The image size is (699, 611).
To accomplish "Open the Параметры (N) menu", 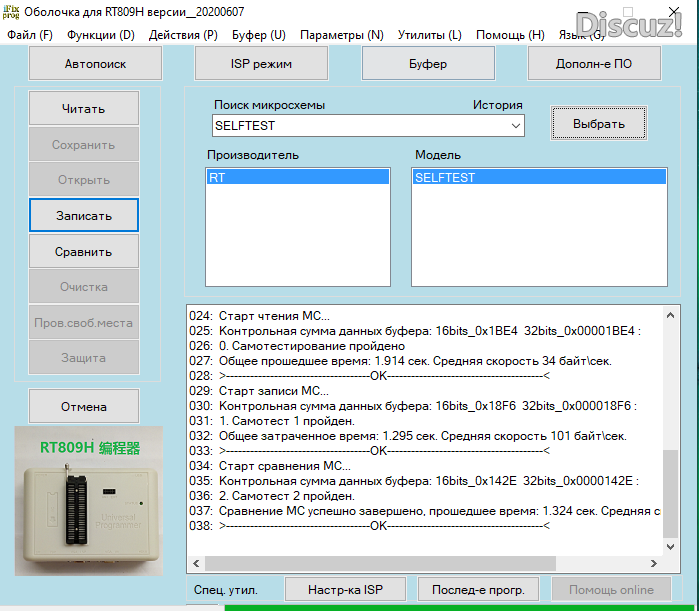I will pyautogui.click(x=341, y=35).
